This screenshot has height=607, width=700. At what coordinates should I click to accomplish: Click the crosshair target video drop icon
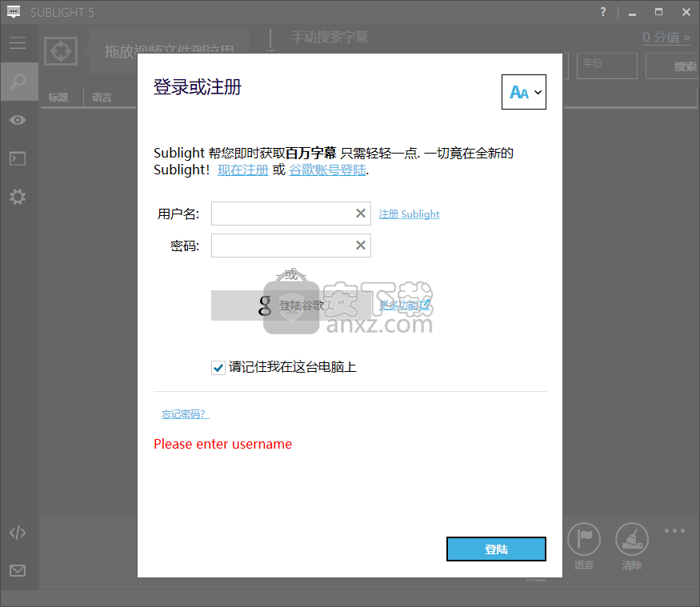click(61, 51)
